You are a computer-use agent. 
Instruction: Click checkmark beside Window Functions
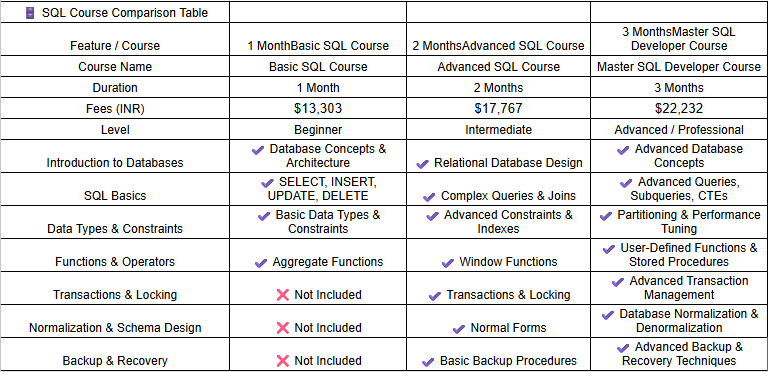(x=447, y=263)
